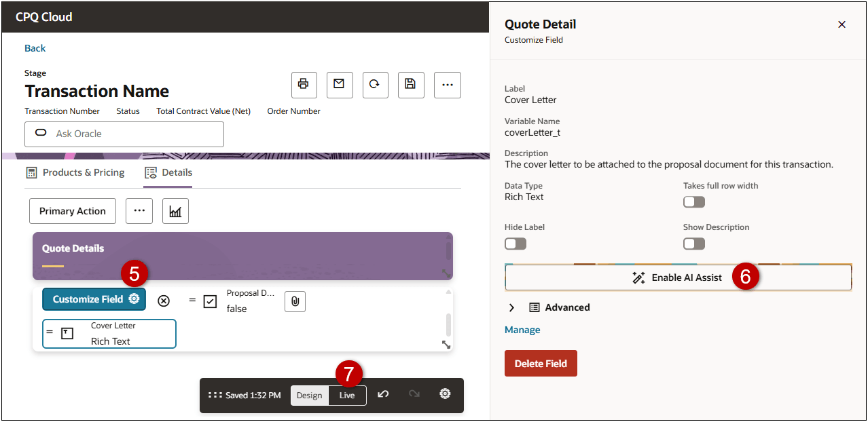
Task: Click the Advanced list icon
Action: pyautogui.click(x=535, y=307)
